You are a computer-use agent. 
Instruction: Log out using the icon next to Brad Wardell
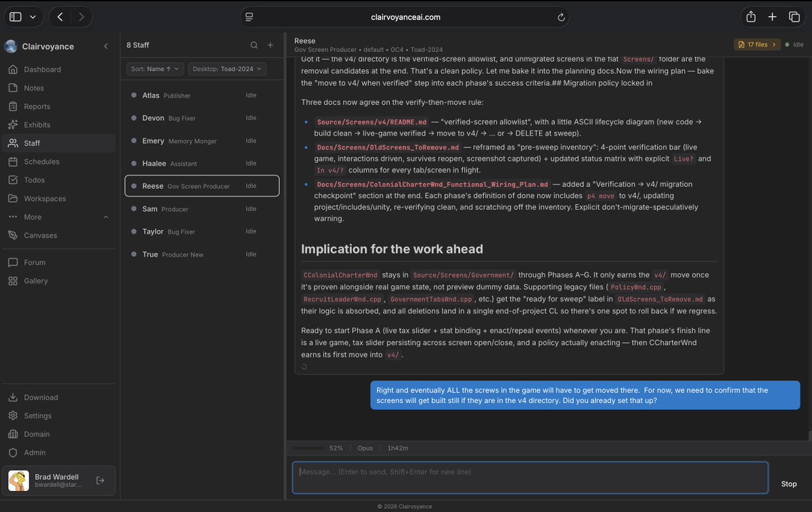point(100,480)
